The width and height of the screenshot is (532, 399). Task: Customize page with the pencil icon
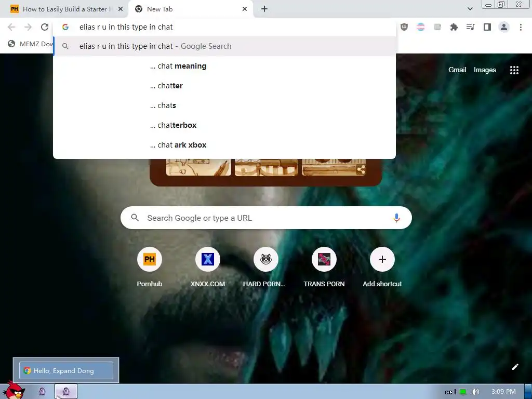tap(515, 367)
